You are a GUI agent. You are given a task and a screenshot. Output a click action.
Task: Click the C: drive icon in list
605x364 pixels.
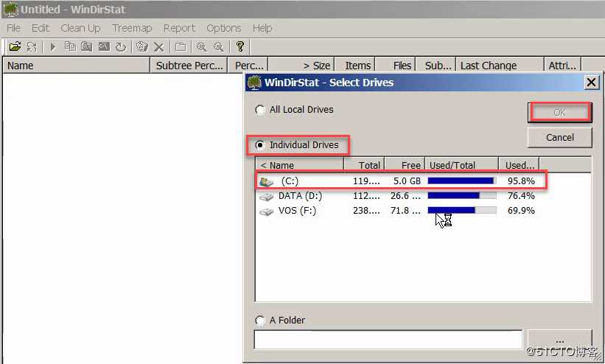click(266, 181)
